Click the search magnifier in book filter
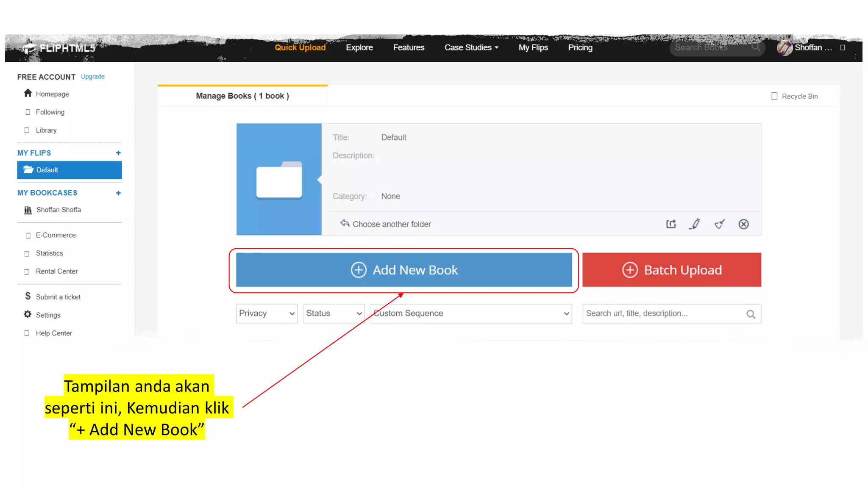Screen dimensions: 868x488 click(x=751, y=314)
